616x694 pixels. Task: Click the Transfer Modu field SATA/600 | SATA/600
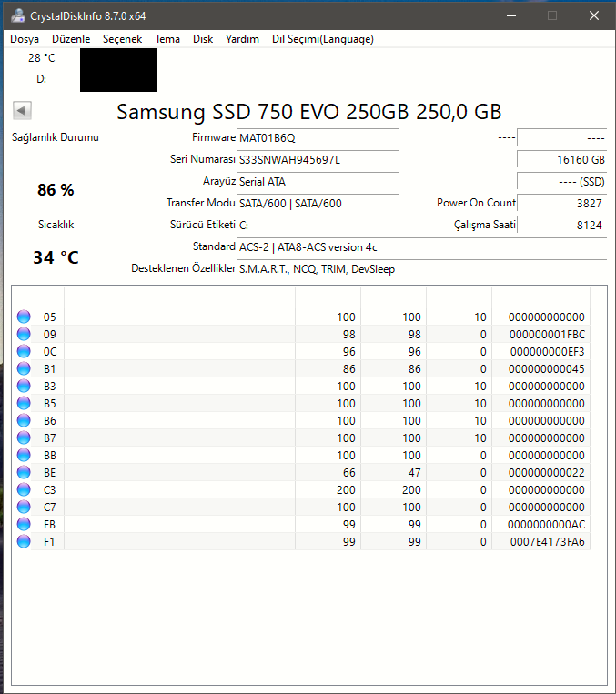318,203
